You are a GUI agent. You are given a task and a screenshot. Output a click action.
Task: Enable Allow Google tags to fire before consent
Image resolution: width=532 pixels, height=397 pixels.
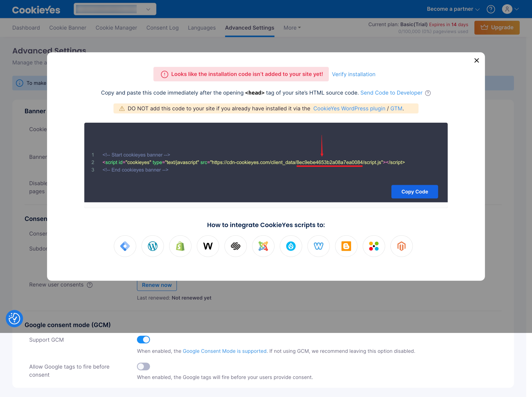click(143, 367)
